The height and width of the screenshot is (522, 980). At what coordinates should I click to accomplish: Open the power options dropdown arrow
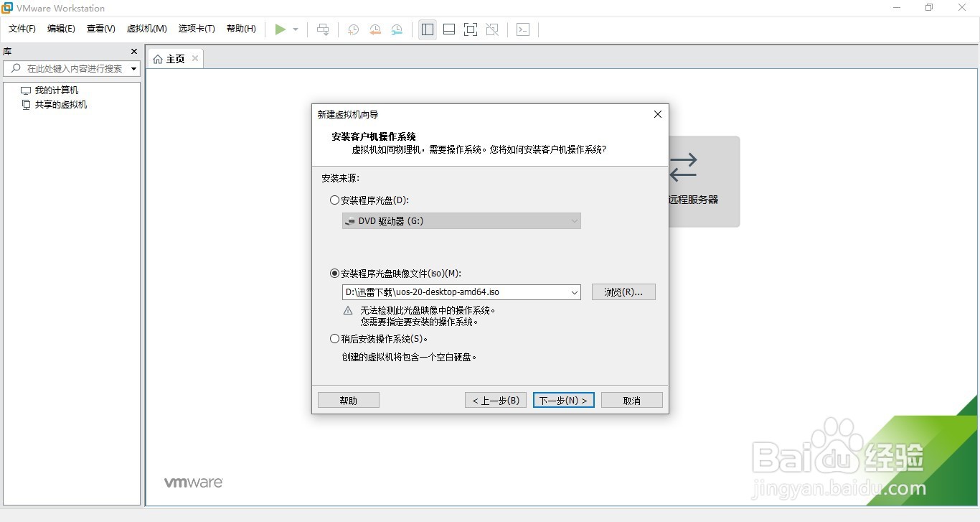pyautogui.click(x=296, y=29)
